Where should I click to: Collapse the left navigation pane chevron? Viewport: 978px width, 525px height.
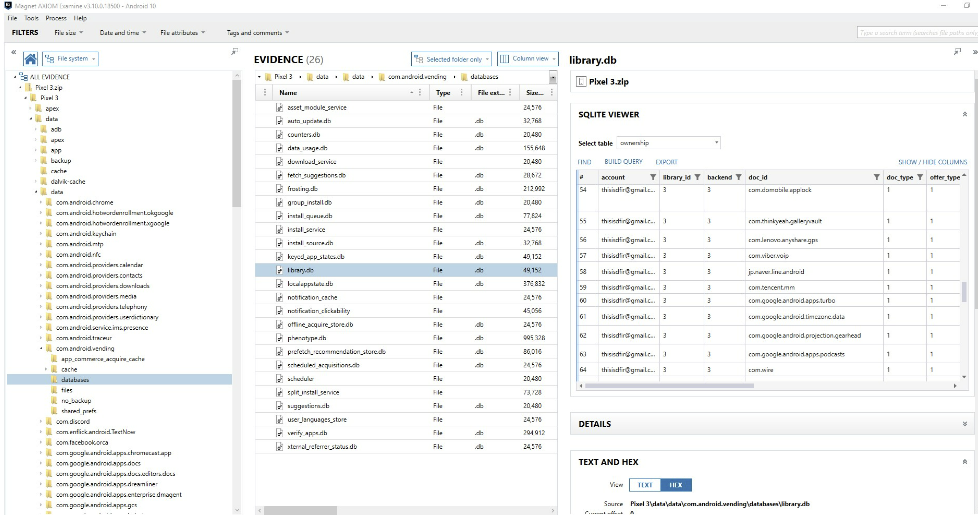(x=14, y=52)
